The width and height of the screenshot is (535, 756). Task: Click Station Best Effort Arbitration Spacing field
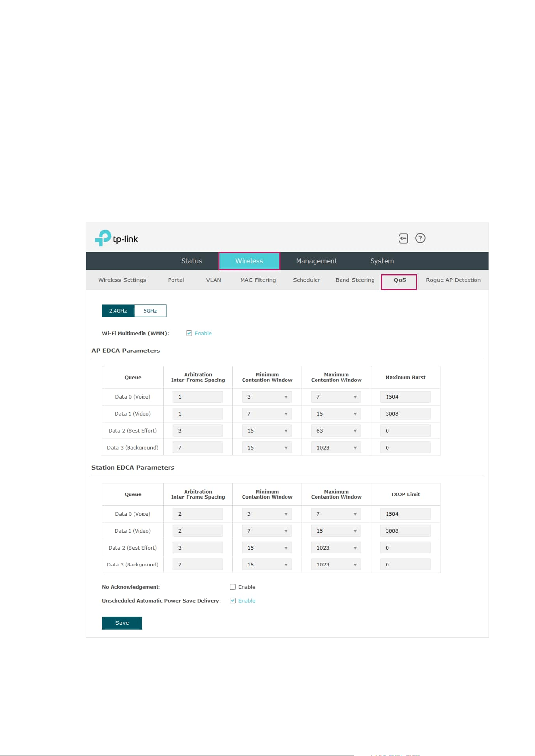198,548
